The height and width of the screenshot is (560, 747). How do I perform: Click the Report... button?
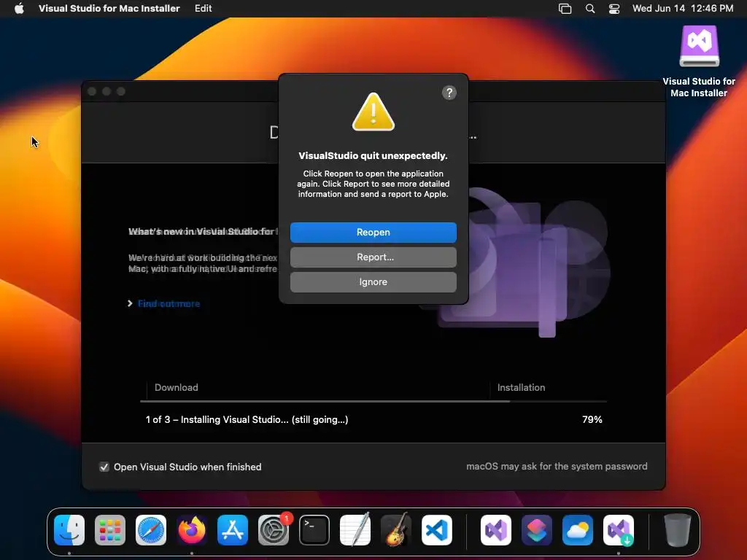coord(373,257)
